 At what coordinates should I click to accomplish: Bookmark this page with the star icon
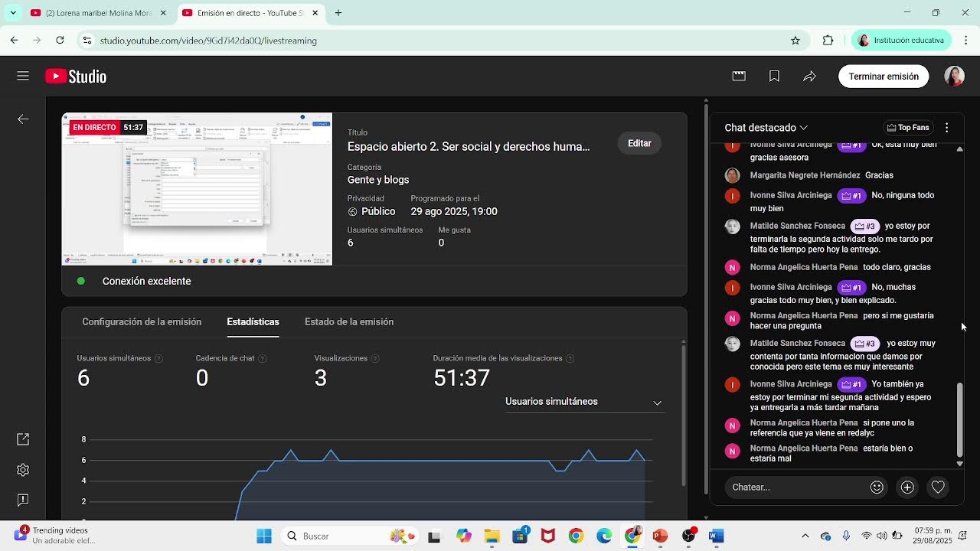(x=795, y=41)
